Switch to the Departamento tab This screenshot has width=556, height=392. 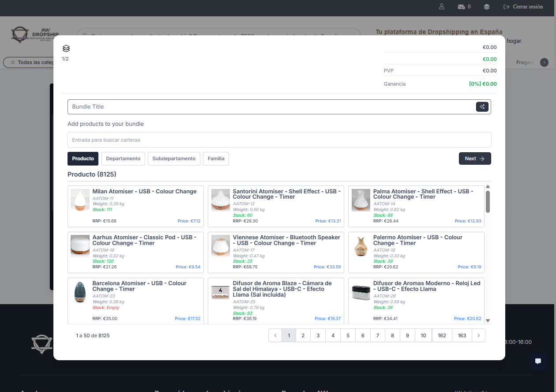[123, 158]
